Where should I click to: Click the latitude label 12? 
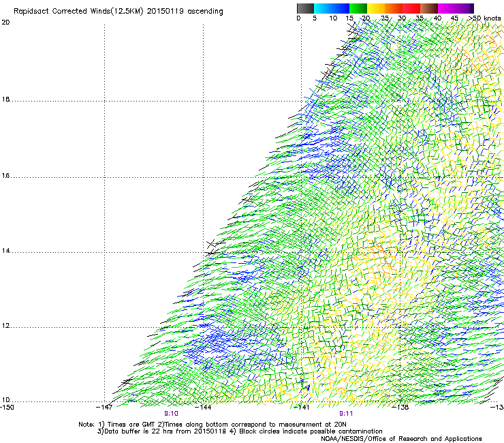pos(5,326)
